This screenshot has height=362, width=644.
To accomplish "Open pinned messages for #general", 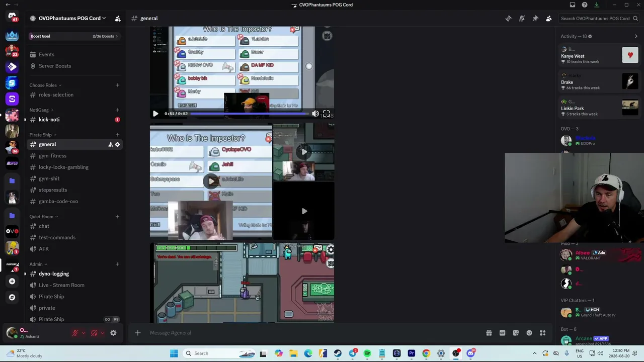I will pos(535,19).
